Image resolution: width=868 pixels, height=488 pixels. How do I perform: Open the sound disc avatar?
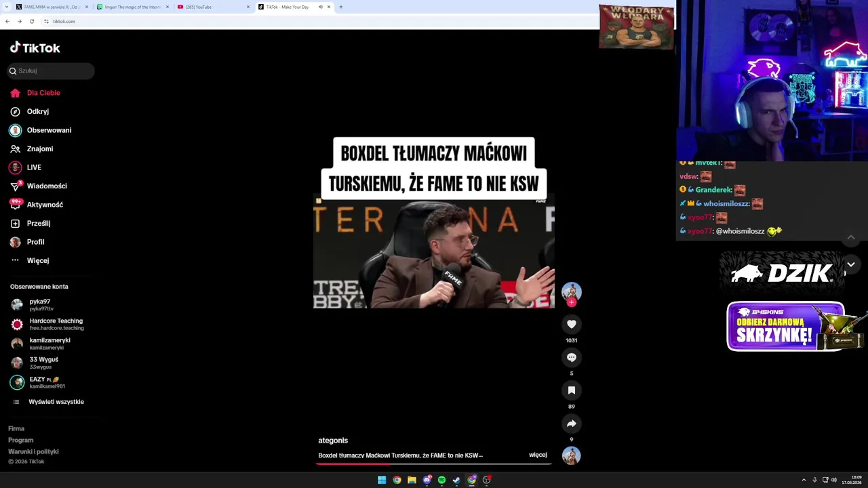[572, 455]
